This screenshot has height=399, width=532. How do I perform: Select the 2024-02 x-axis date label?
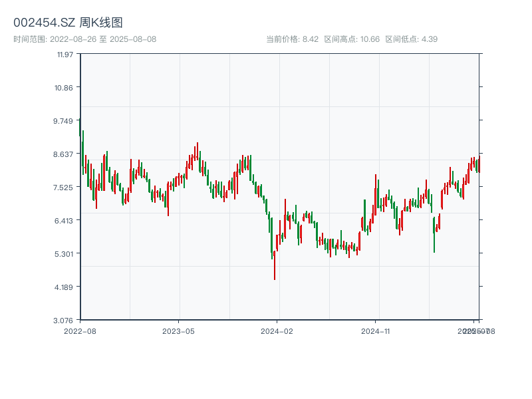277,331
